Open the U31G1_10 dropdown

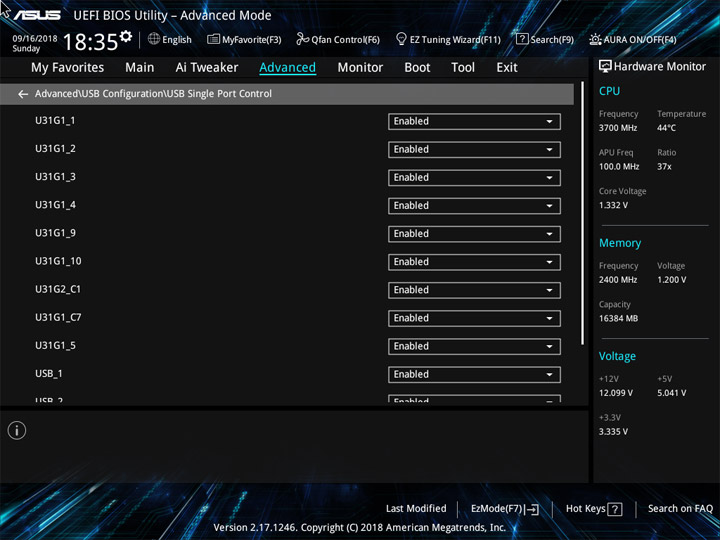474,262
